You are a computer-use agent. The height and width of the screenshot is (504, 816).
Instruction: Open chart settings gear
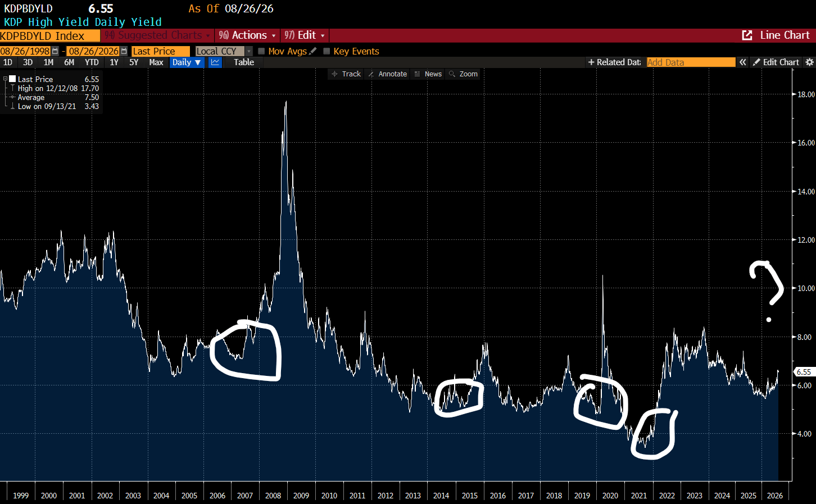(810, 62)
